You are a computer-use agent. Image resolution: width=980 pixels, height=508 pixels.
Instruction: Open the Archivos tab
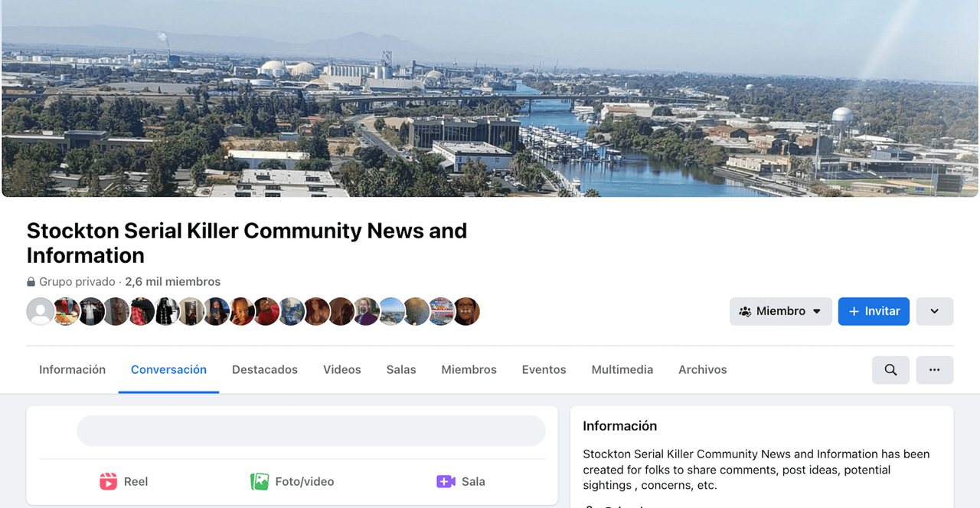click(702, 369)
